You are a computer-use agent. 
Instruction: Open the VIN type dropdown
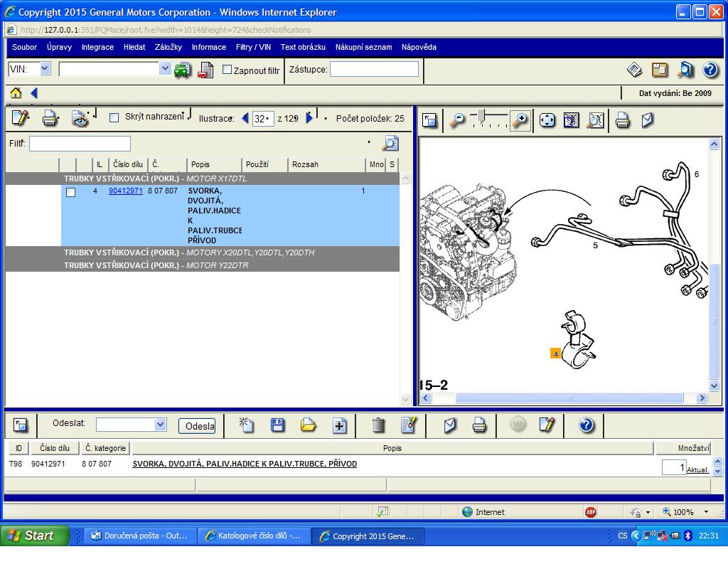click(x=45, y=69)
